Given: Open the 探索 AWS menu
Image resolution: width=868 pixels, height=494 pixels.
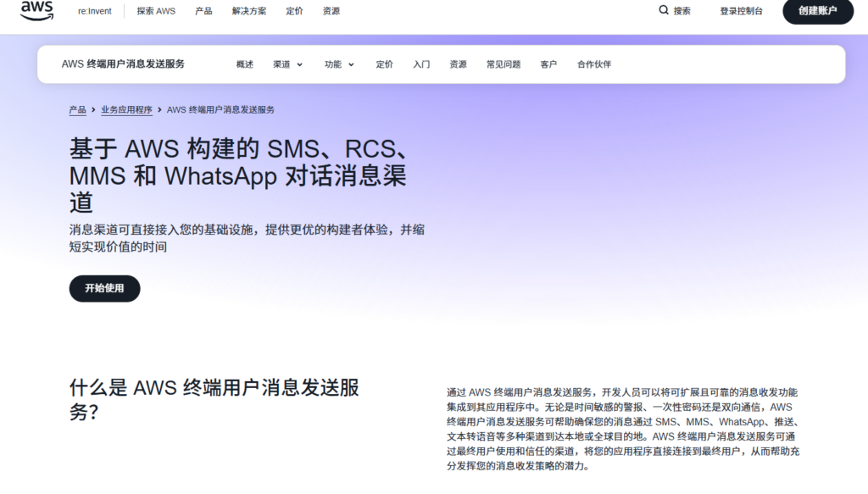Looking at the screenshot, I should [156, 11].
